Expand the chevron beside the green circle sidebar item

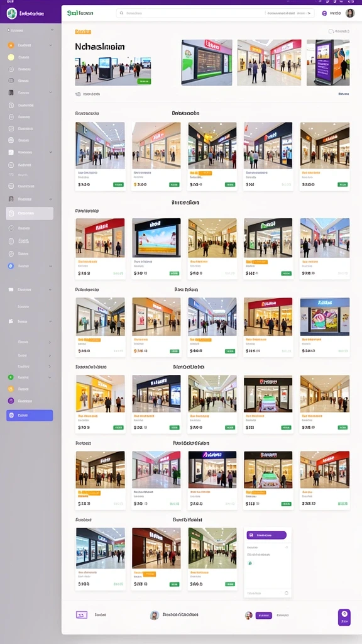click(x=50, y=377)
